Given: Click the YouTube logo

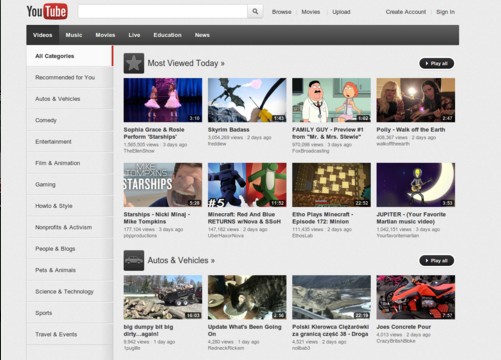Looking at the screenshot, I should click(47, 12).
